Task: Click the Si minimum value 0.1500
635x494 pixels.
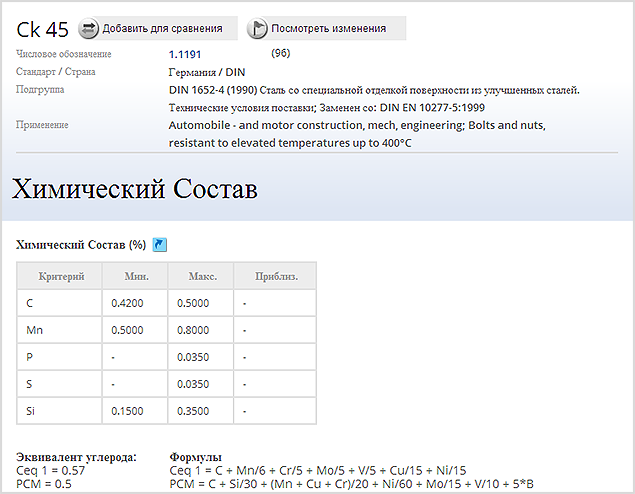Action: (x=127, y=411)
